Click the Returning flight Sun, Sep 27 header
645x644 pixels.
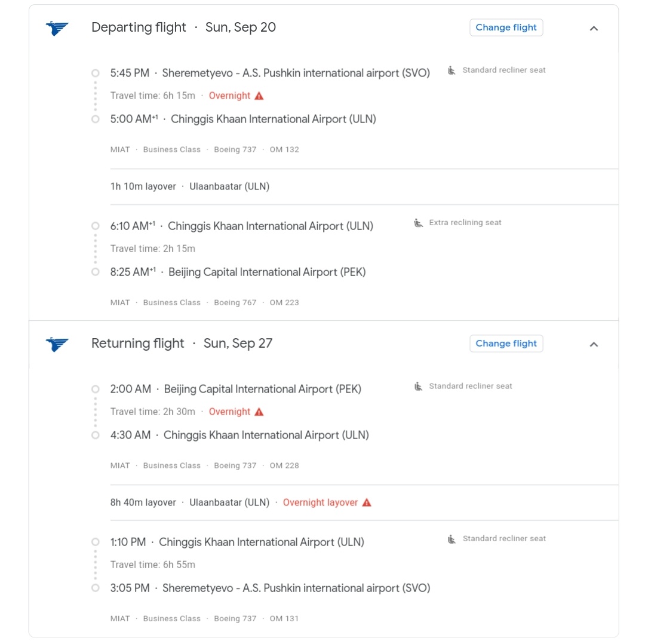182,344
